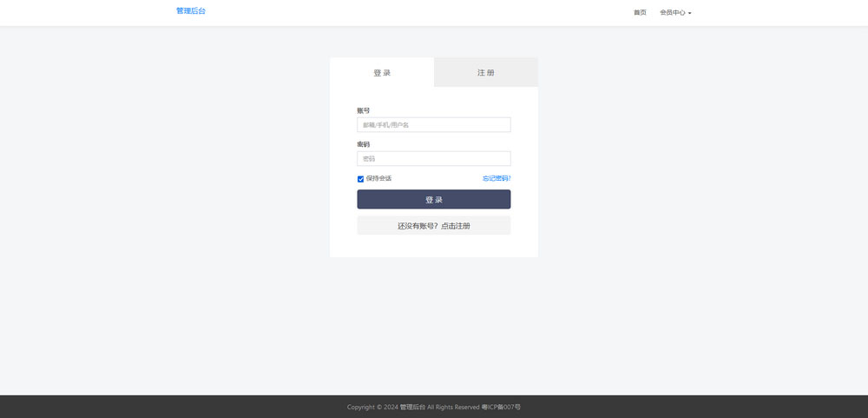Switch to the 登录 tab
This screenshot has width=868, height=418.
click(382, 73)
